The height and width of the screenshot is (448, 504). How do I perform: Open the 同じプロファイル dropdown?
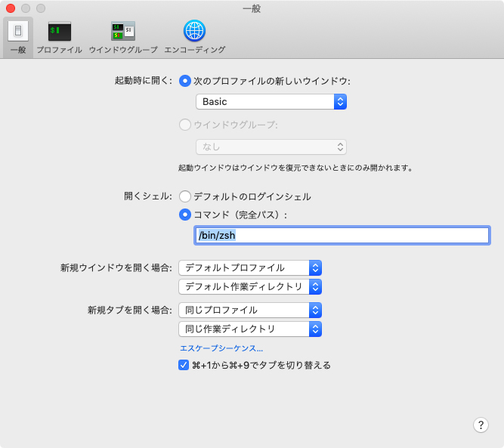pos(250,311)
